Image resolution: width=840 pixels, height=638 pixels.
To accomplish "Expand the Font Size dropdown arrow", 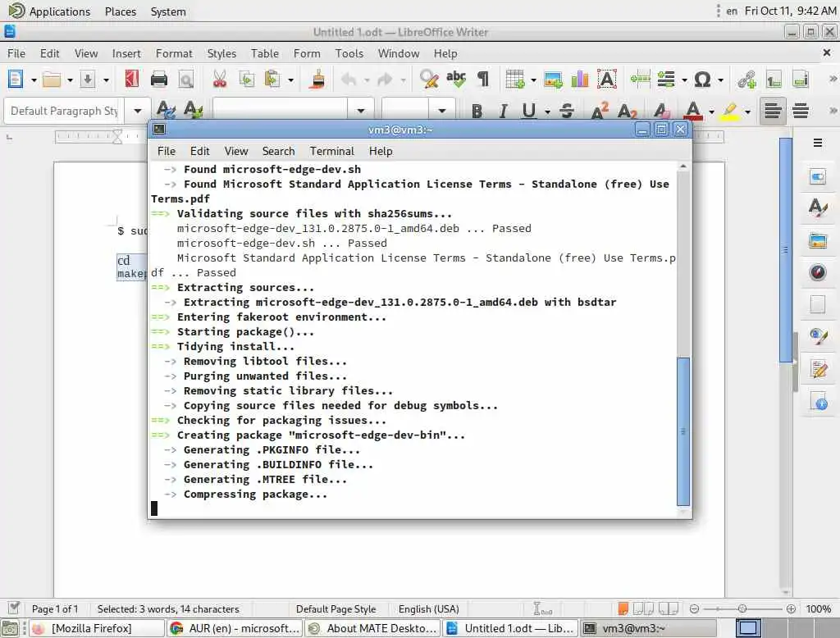I will point(441,111).
